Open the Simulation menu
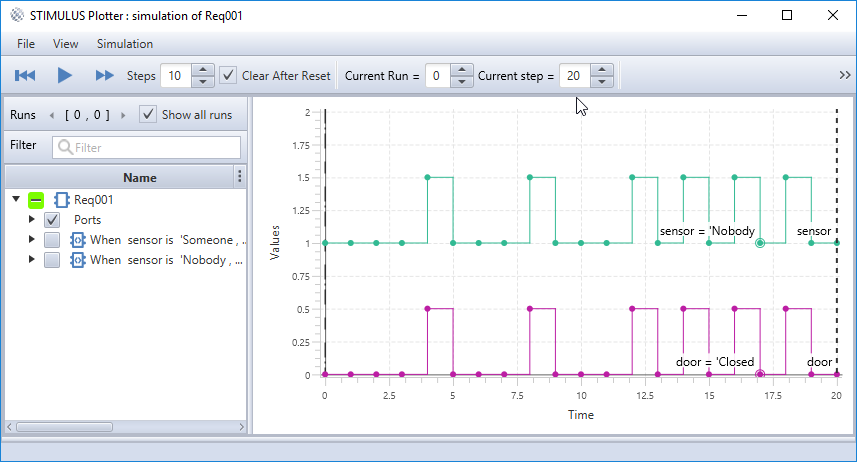The height and width of the screenshot is (462, 857). (125, 44)
